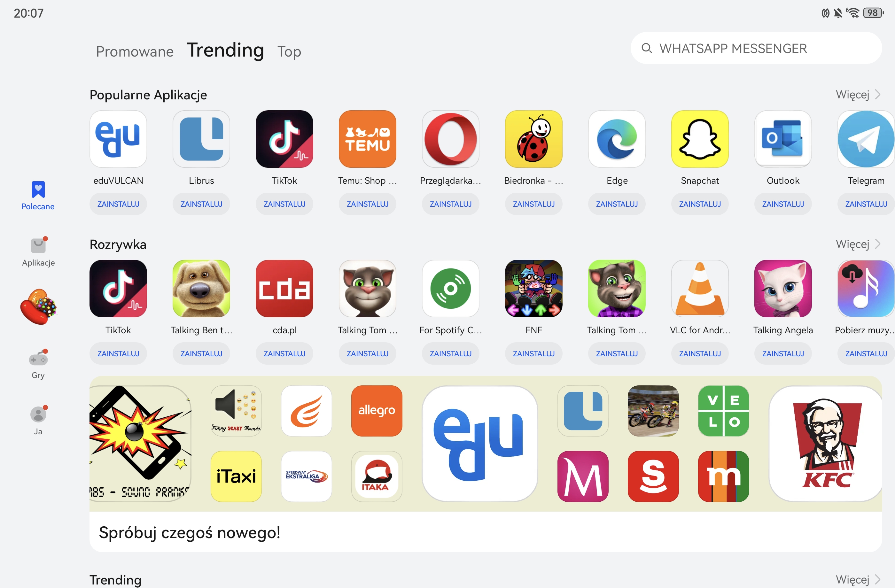895x588 pixels.
Task: Open the cda.pl app icon
Action: pyautogui.click(x=284, y=288)
